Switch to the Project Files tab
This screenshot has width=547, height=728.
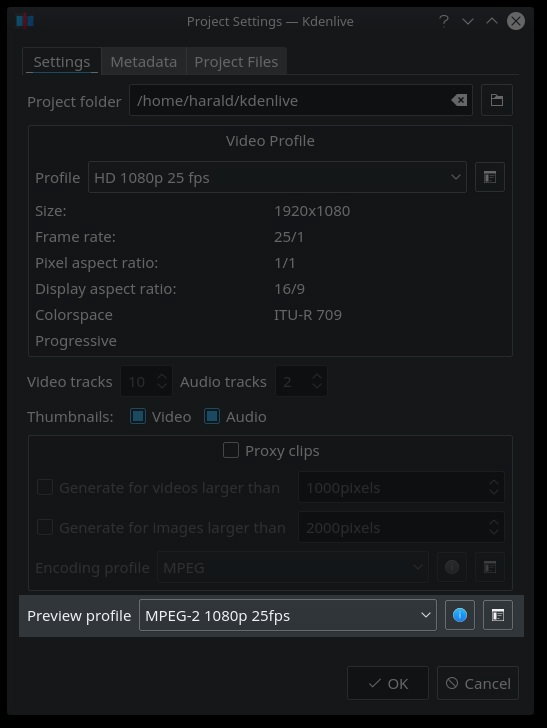pyautogui.click(x=236, y=61)
